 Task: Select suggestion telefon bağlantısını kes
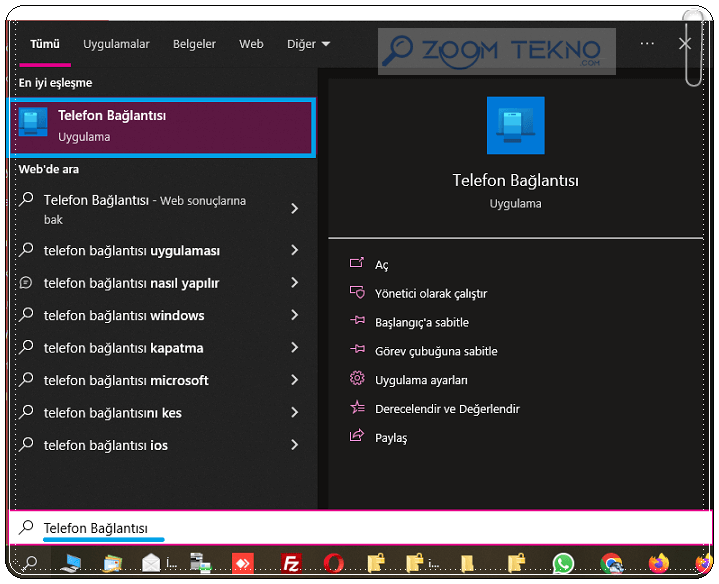112,413
